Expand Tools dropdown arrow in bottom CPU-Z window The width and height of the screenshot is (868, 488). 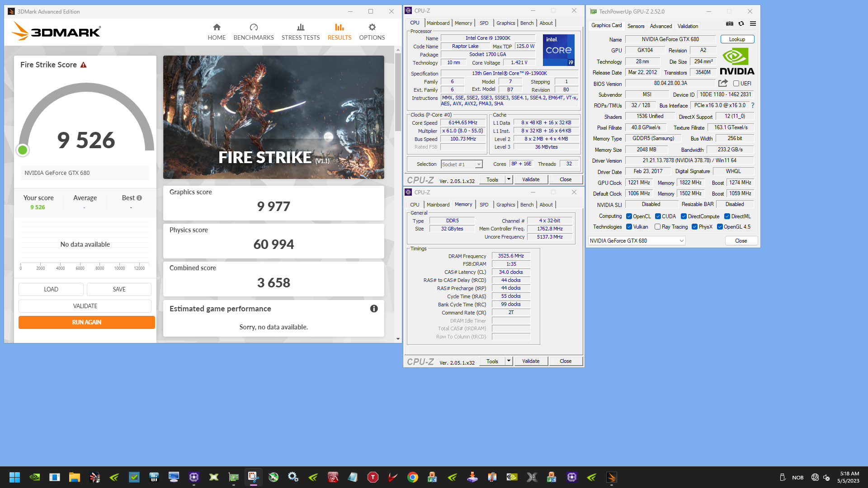(509, 361)
